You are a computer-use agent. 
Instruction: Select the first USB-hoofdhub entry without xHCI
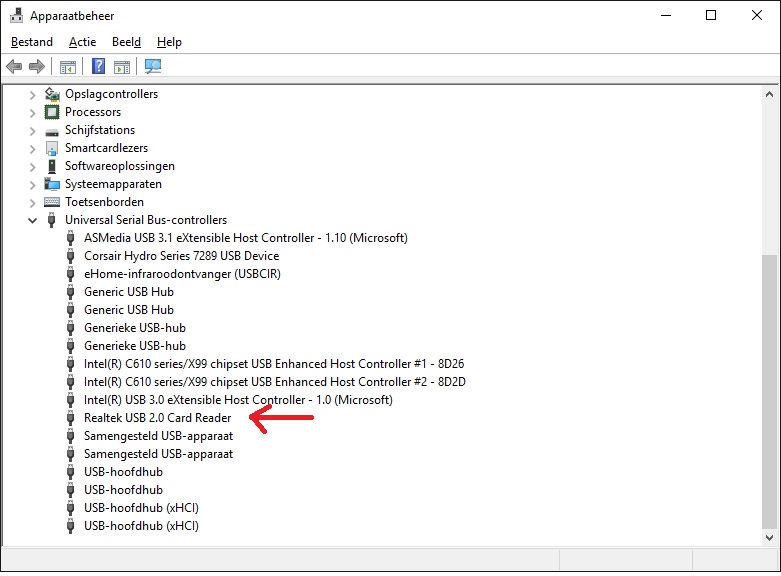click(x=123, y=471)
